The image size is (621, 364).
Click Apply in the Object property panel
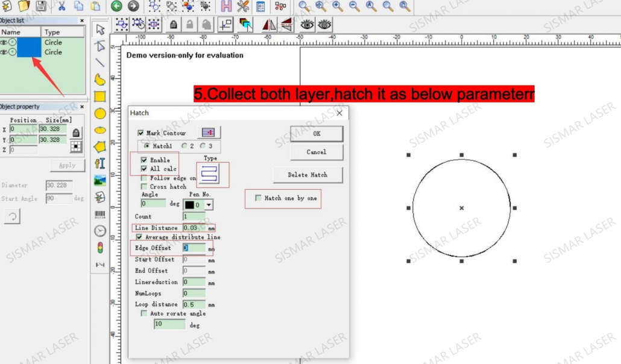[67, 165]
